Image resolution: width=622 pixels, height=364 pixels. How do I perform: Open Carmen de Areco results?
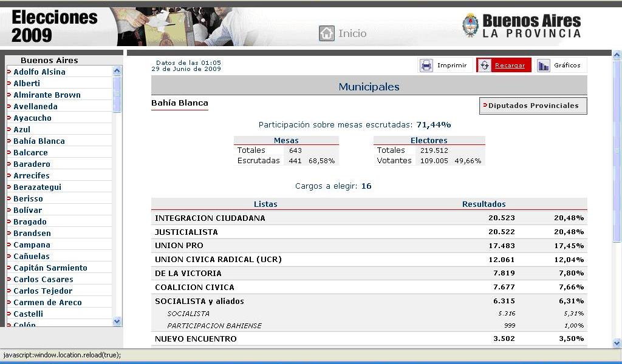[x=47, y=302]
